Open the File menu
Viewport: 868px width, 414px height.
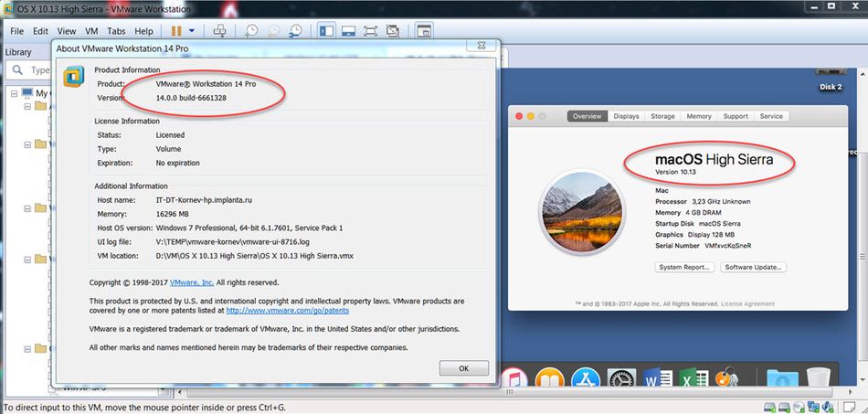click(16, 32)
